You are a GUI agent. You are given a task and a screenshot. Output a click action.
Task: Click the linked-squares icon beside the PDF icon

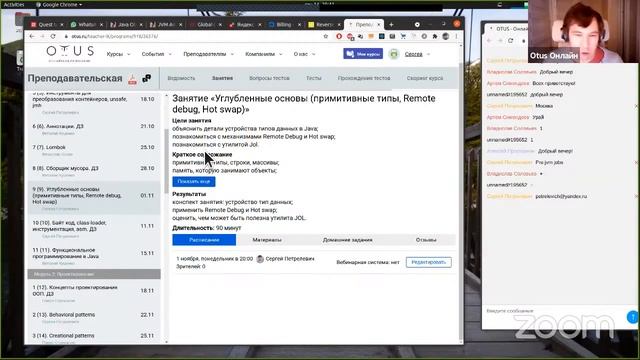pyautogui.click(x=147, y=78)
